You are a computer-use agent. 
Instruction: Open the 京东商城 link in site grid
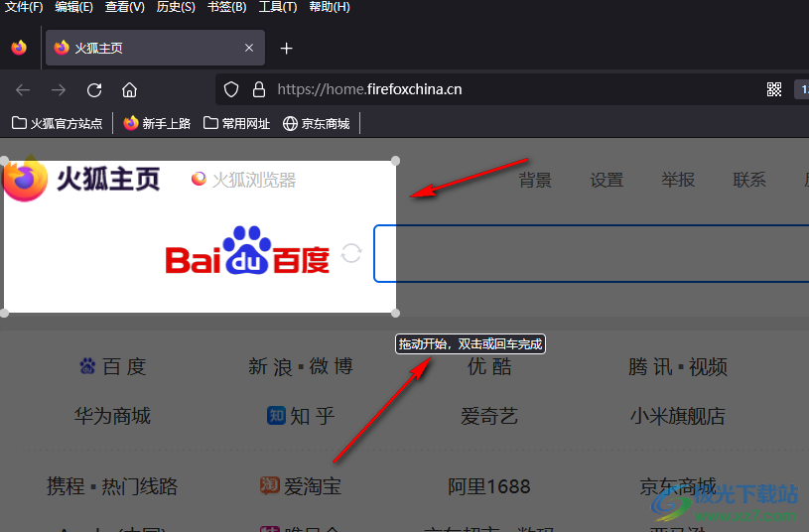point(677,486)
